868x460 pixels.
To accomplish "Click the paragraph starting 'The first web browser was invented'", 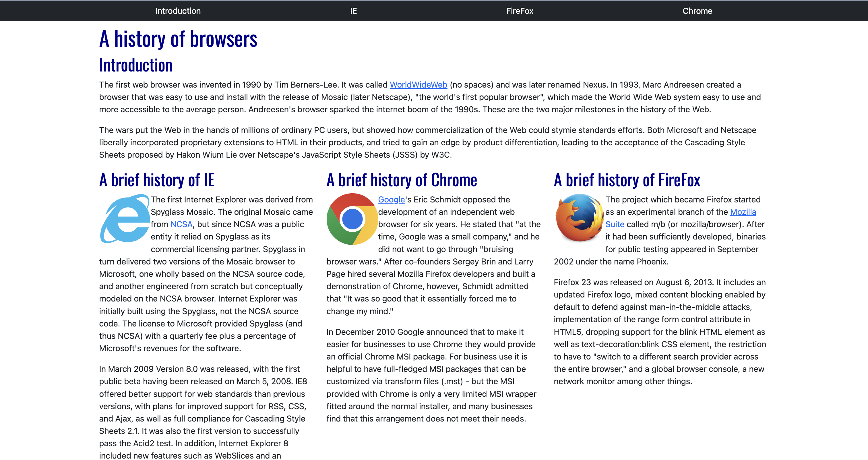I will point(430,97).
